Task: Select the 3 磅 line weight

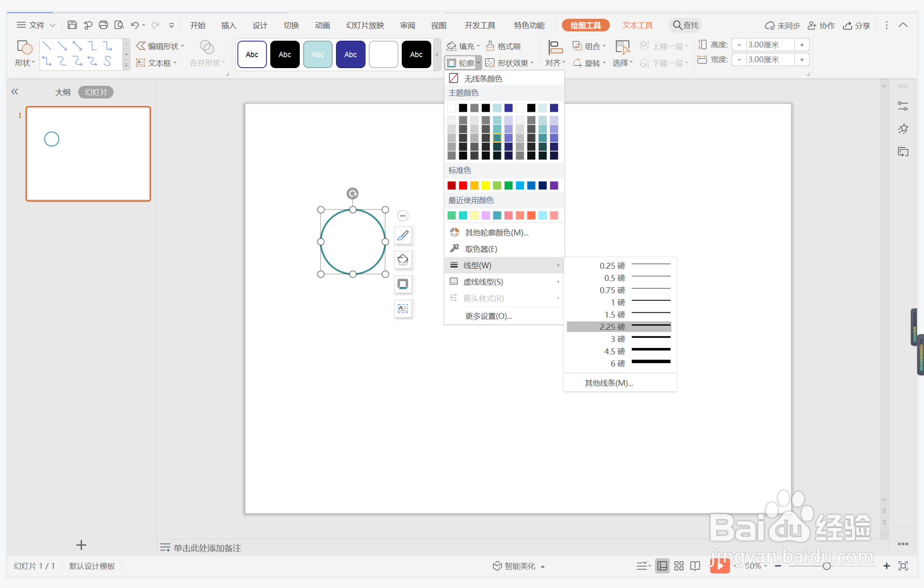Action: (x=619, y=339)
